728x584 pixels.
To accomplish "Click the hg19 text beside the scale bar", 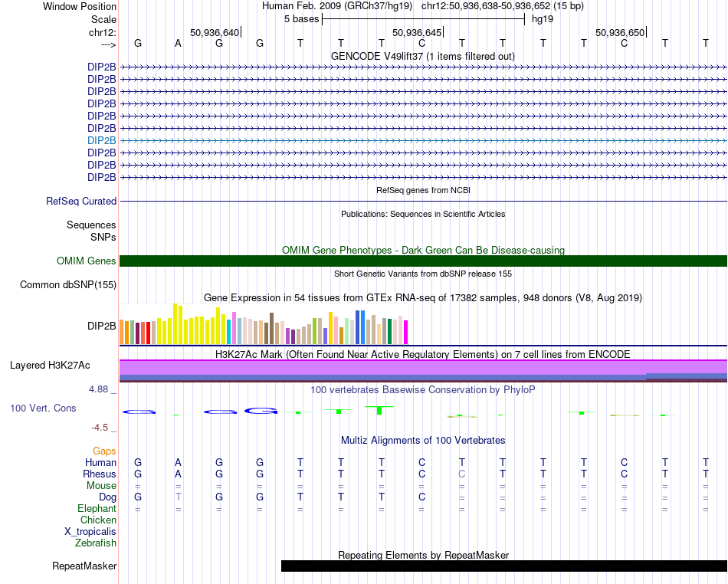I will tap(543, 19).
